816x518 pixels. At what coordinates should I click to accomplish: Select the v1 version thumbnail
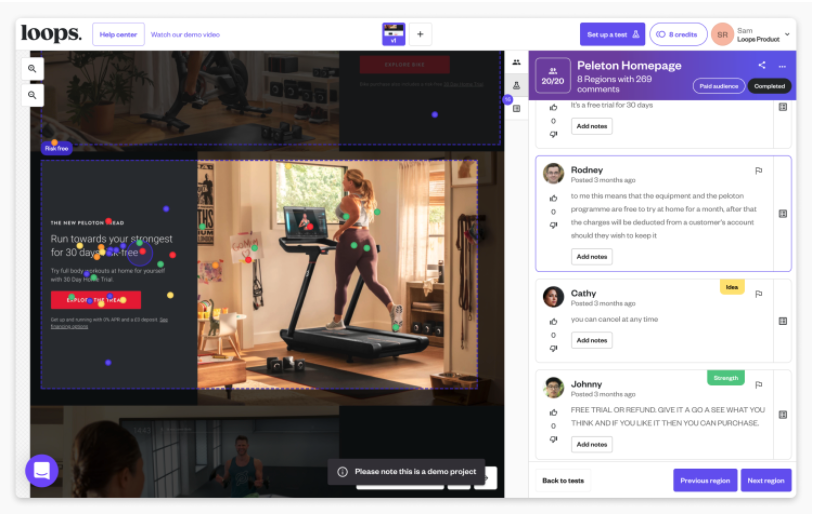(393, 34)
